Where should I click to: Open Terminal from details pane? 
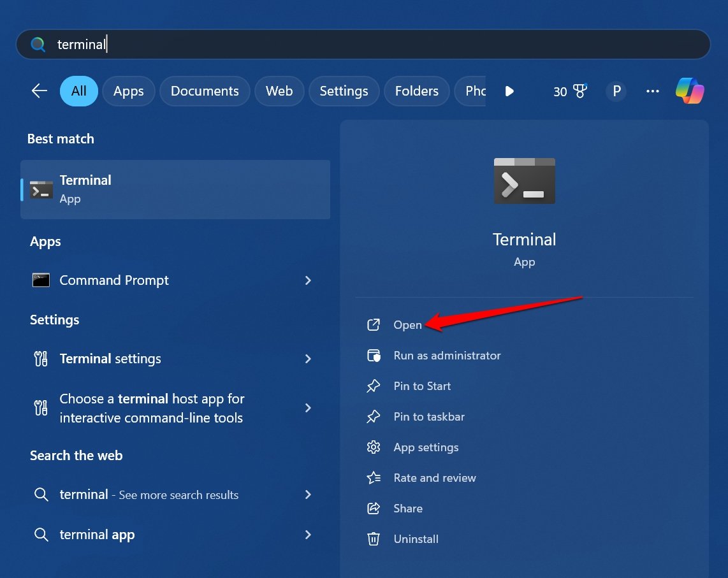click(407, 325)
